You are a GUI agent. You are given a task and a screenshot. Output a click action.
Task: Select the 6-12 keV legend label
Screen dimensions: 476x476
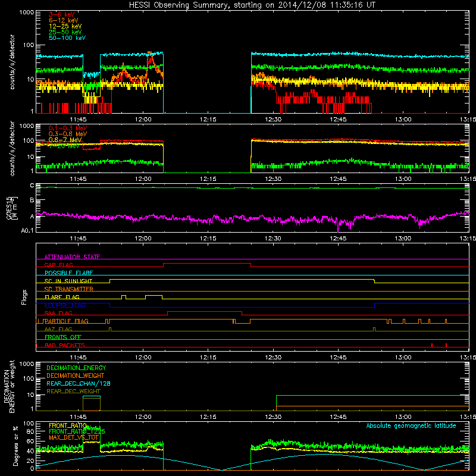[x=64, y=20]
